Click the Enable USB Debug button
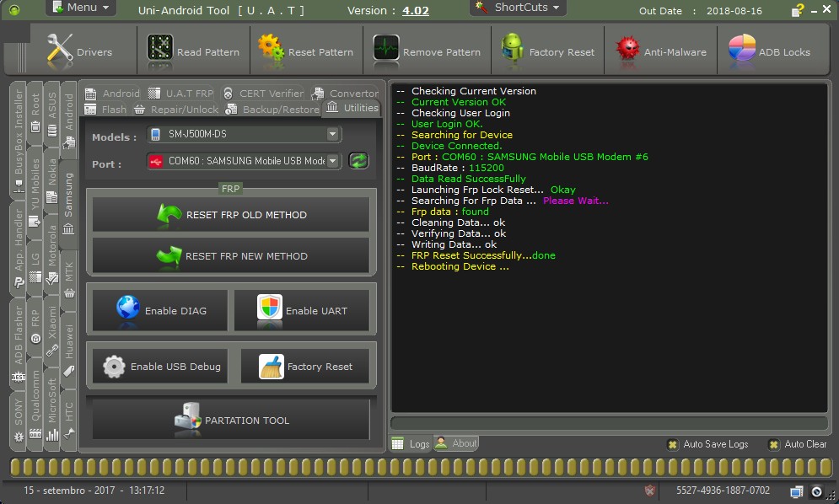This screenshot has height=504, width=839. click(x=160, y=366)
